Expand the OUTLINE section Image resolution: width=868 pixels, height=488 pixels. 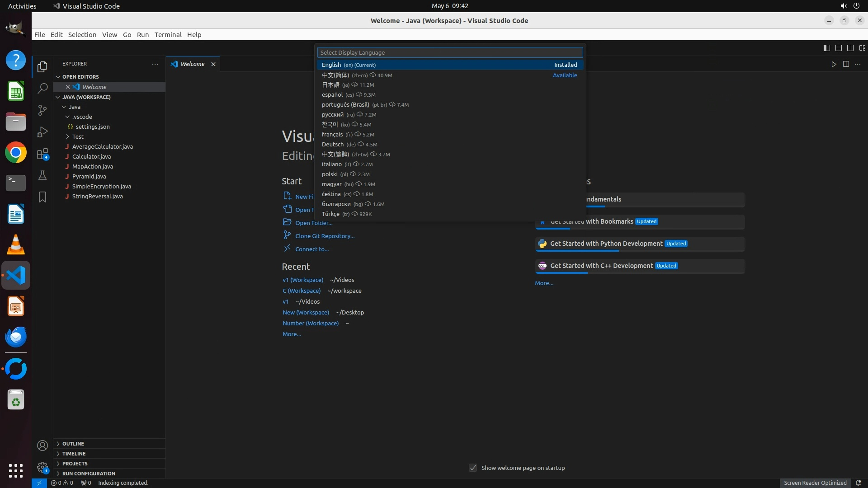(73, 444)
